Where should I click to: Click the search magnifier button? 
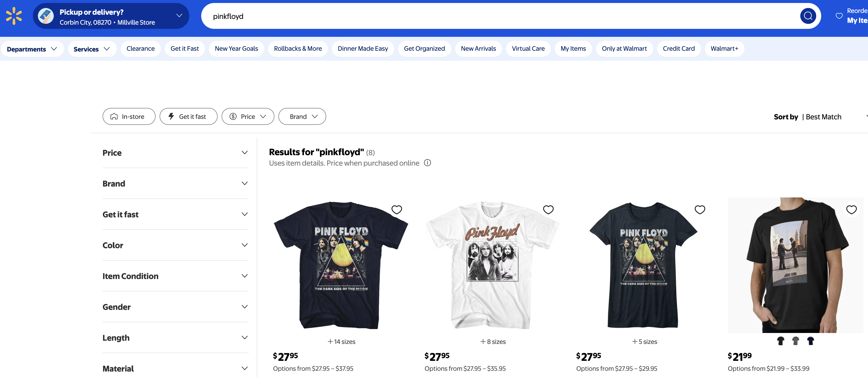coord(808,16)
